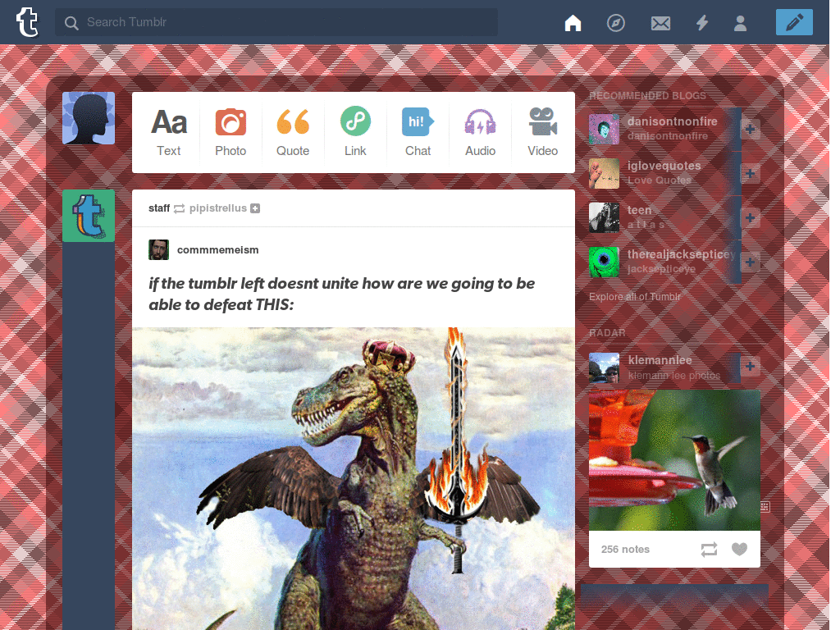840x630 pixels.
Task: Click the klemannlee avatar thumbnail
Action: click(604, 367)
